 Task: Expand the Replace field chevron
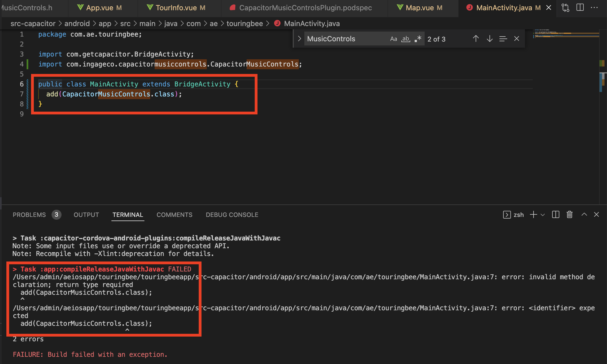point(299,39)
